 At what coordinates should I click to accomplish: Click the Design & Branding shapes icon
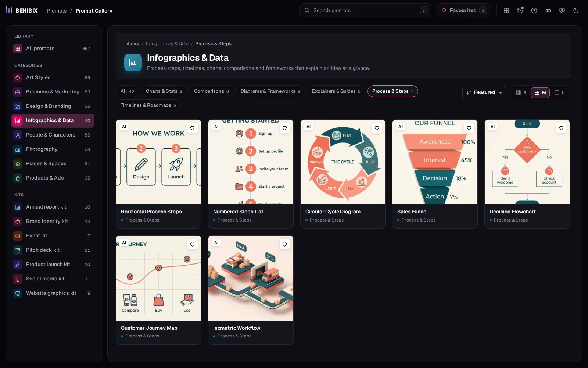click(18, 106)
